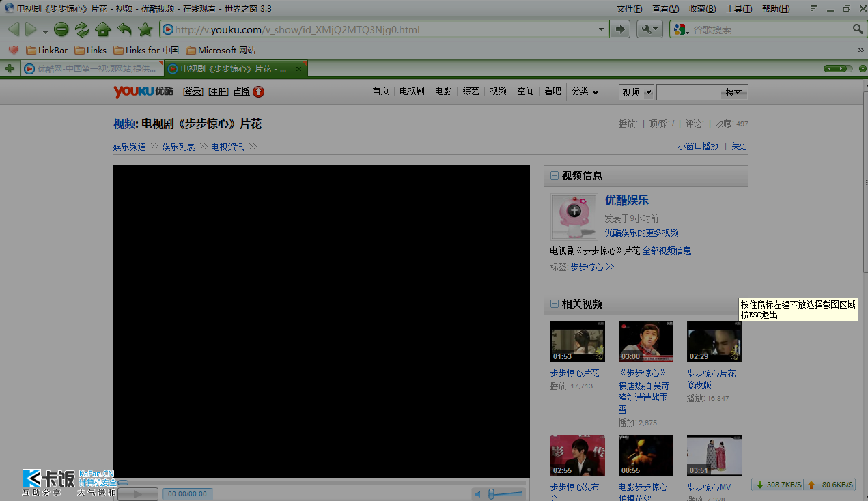Collapse the 相关视频 panel

click(x=554, y=304)
